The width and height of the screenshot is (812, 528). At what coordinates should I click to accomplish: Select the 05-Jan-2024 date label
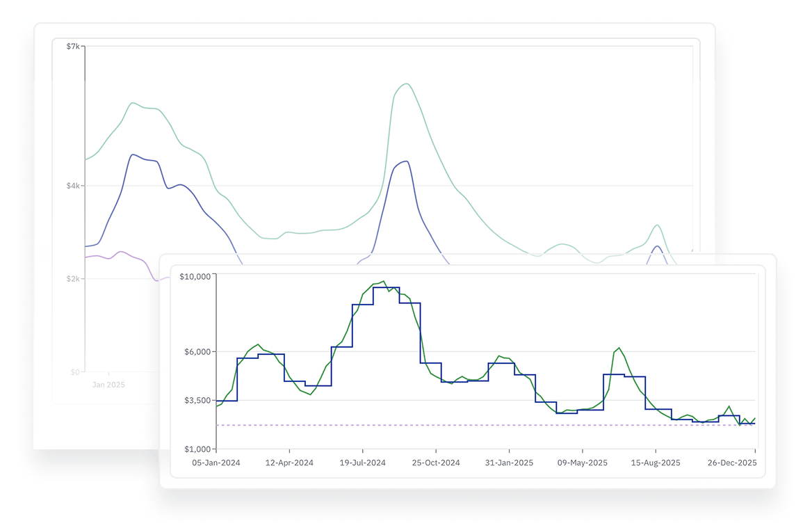(216, 462)
